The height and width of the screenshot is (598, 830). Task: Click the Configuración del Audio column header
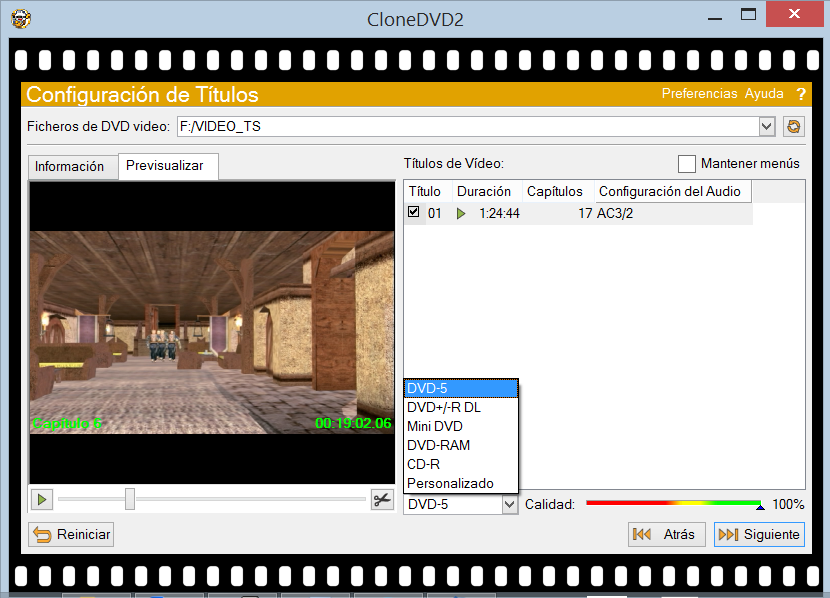coord(672,192)
